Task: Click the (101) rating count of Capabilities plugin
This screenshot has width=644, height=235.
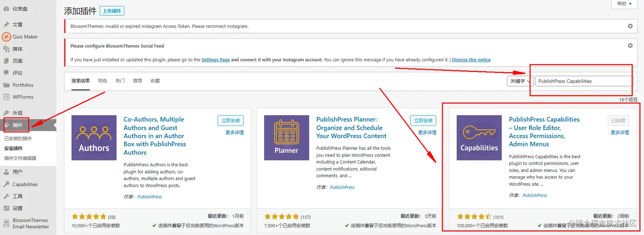Action: [x=498, y=217]
